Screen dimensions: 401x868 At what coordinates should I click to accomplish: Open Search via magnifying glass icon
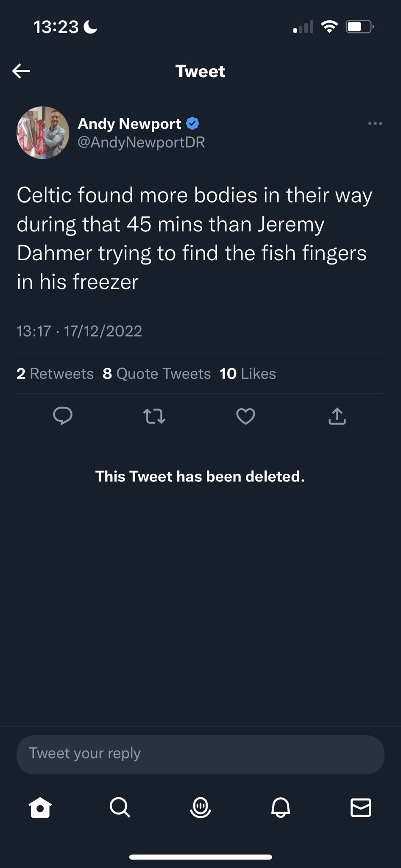[x=120, y=807]
